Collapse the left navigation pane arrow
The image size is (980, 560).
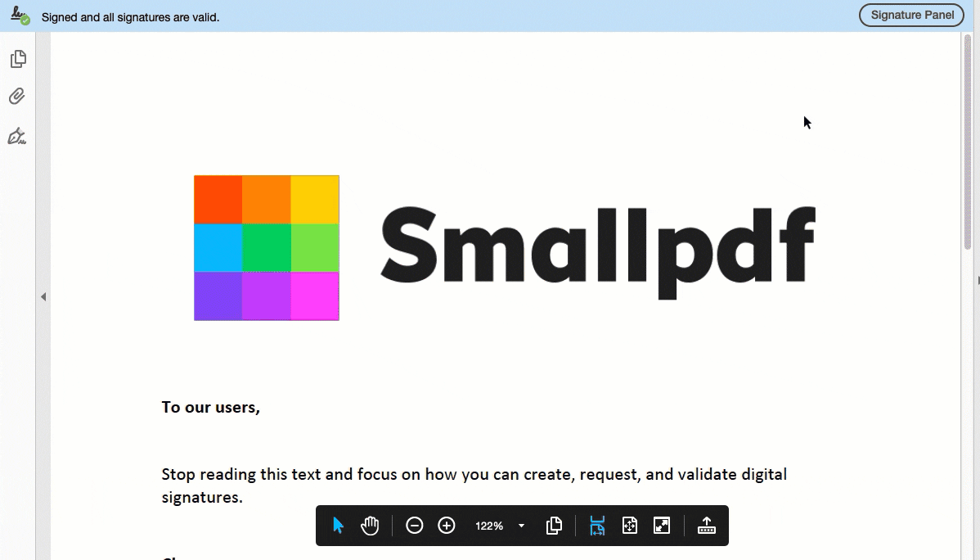(43, 296)
